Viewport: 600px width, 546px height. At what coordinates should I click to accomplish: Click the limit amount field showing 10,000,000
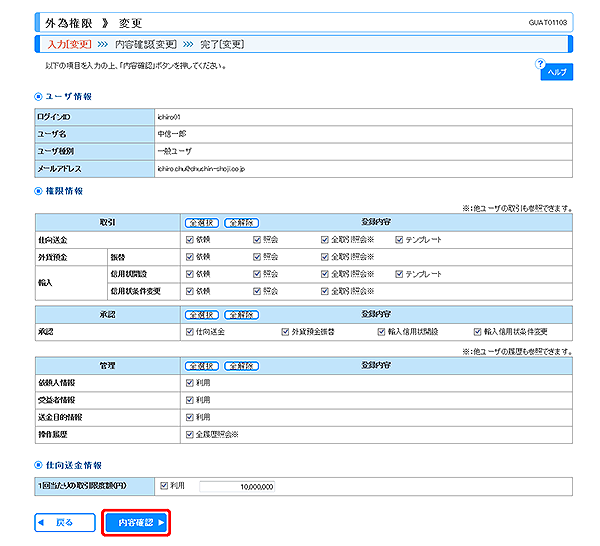click(x=237, y=487)
